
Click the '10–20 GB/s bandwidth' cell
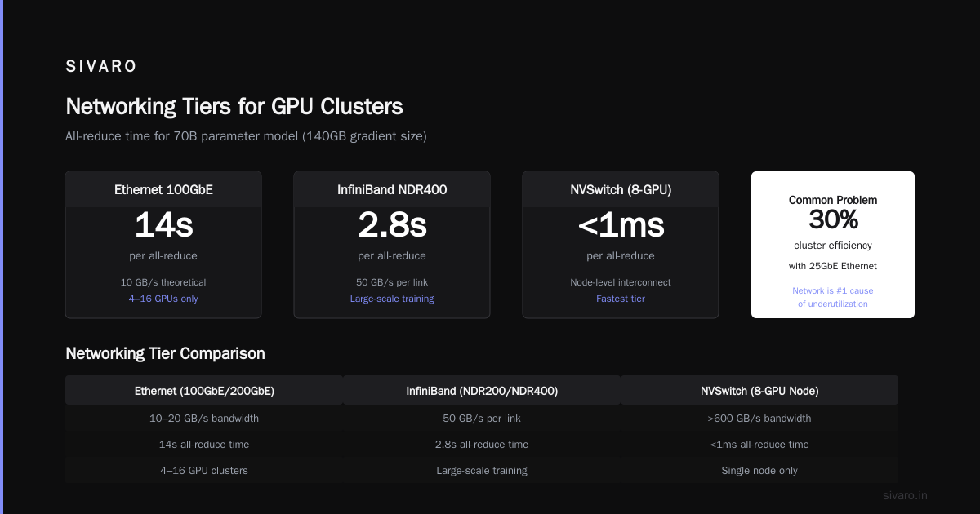[x=204, y=419]
